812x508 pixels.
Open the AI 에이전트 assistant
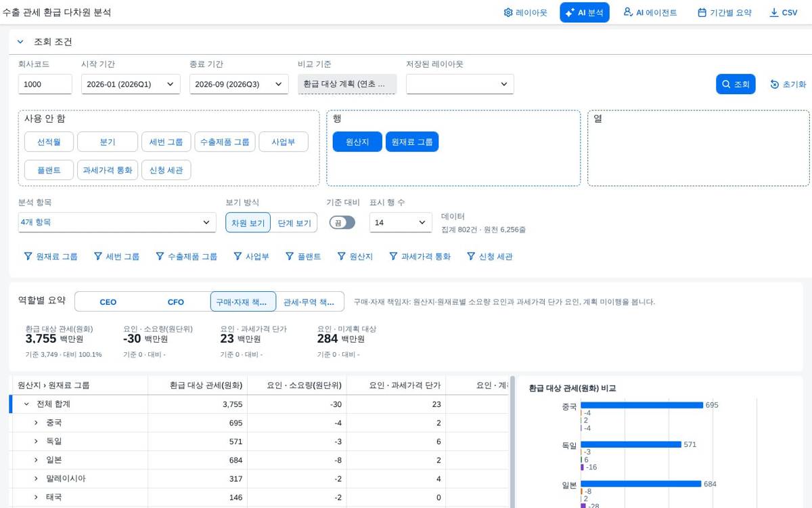point(650,12)
